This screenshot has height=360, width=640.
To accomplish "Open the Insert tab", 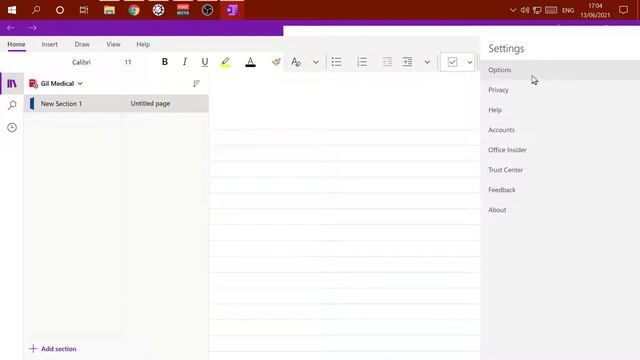I will (x=49, y=44).
